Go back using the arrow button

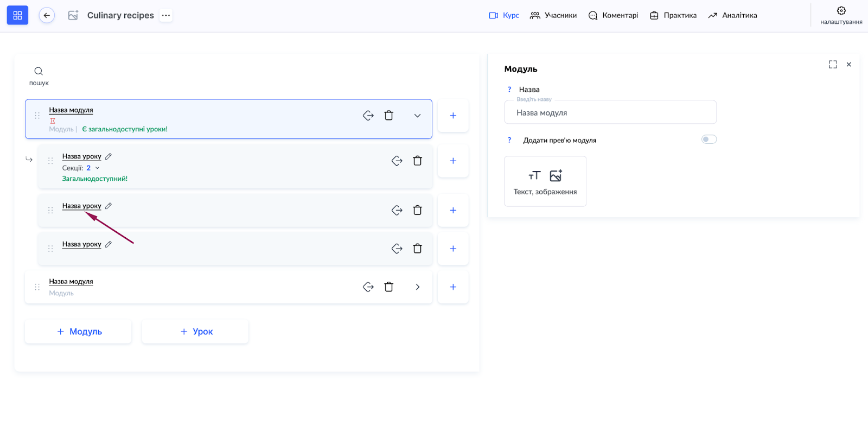pyautogui.click(x=47, y=15)
